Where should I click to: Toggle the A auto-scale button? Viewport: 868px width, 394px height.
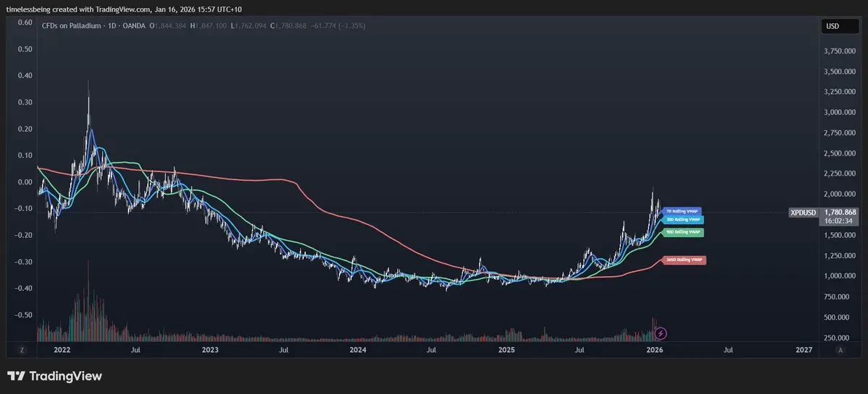(x=840, y=350)
